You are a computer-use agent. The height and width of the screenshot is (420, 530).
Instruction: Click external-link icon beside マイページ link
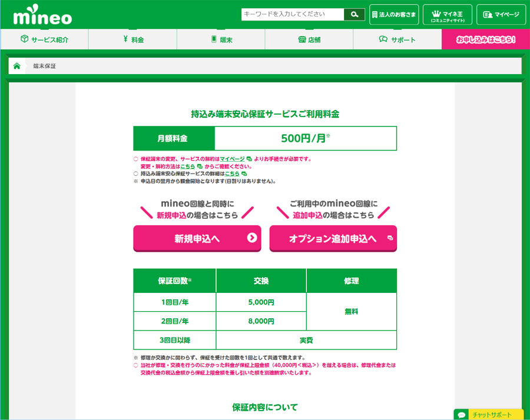pos(249,159)
